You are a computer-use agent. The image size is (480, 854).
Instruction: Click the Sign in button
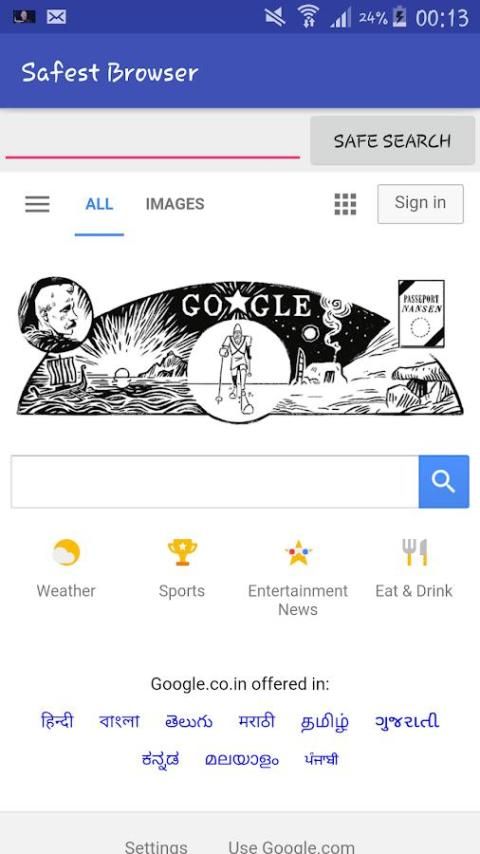pos(420,204)
